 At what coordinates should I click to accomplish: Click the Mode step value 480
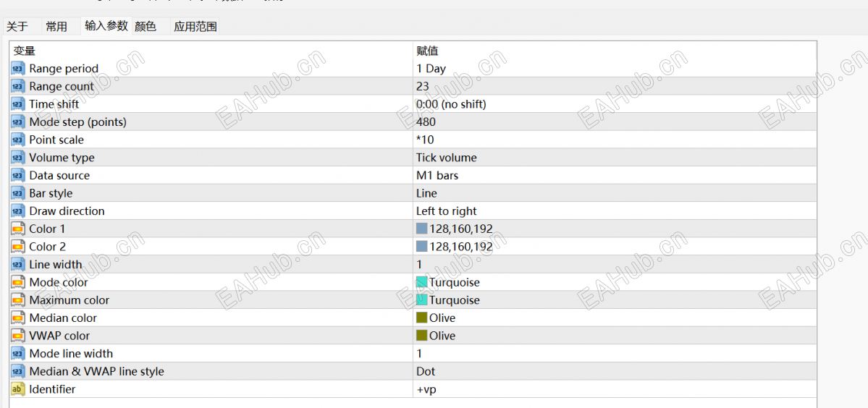click(426, 122)
